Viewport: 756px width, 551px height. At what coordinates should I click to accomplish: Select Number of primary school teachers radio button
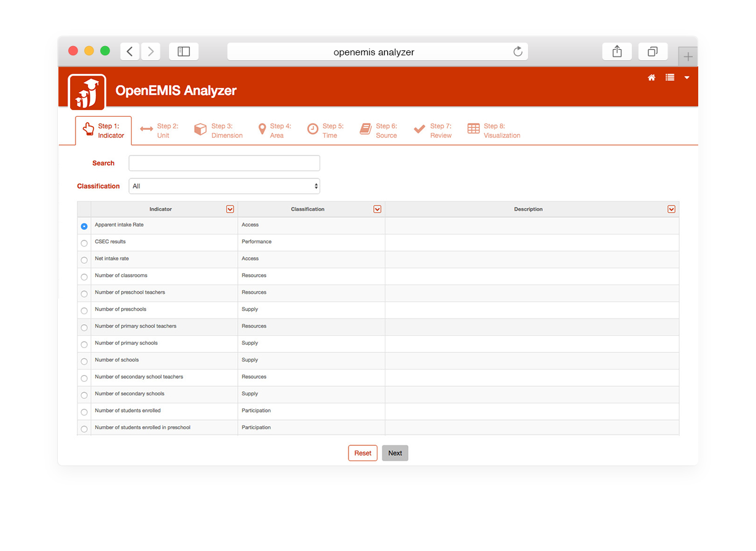click(84, 328)
